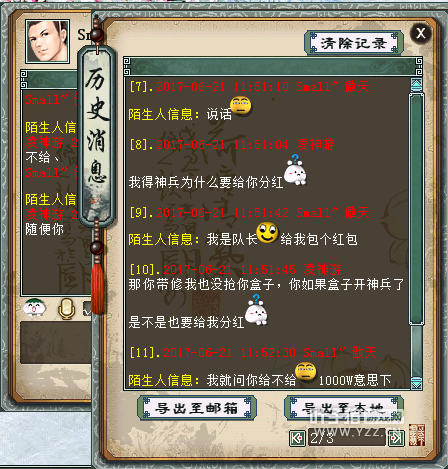Click 导出至邮箱 export to mailbox button
The image size is (448, 469).
coord(197,408)
